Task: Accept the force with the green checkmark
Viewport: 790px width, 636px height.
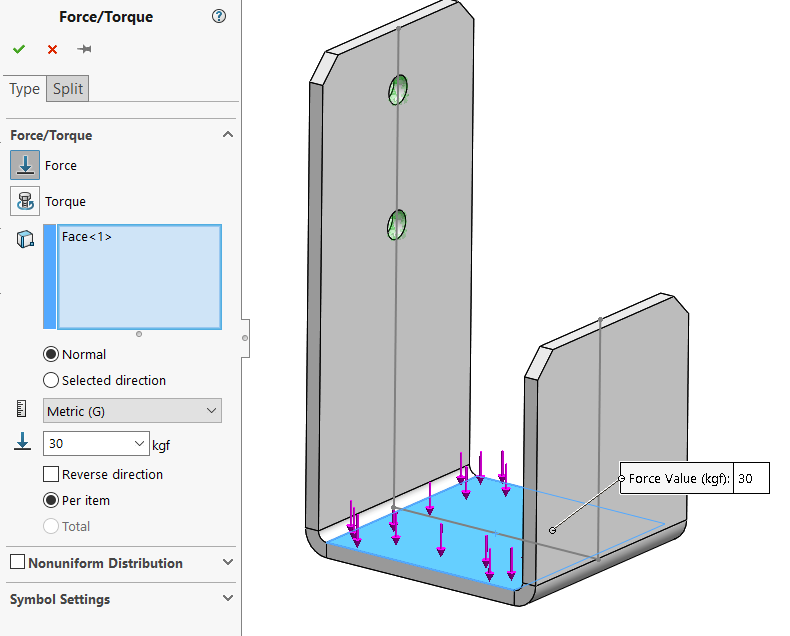Action: pos(19,49)
